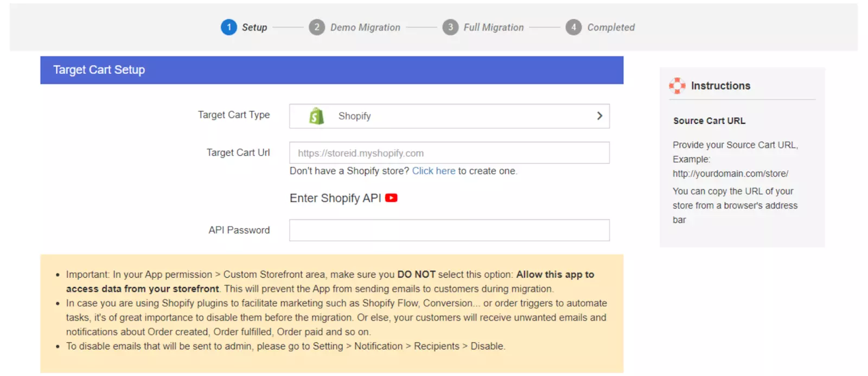Open the Target Cart Type Shopify dropdown

click(449, 116)
